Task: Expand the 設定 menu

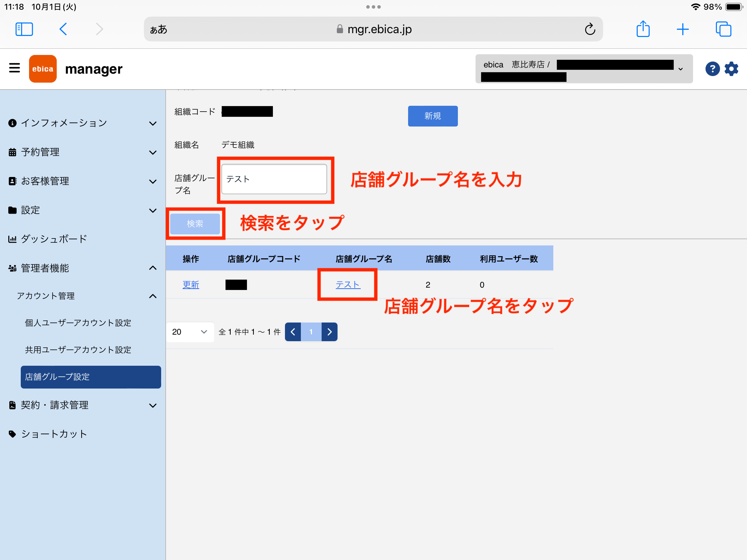Action: (x=83, y=210)
